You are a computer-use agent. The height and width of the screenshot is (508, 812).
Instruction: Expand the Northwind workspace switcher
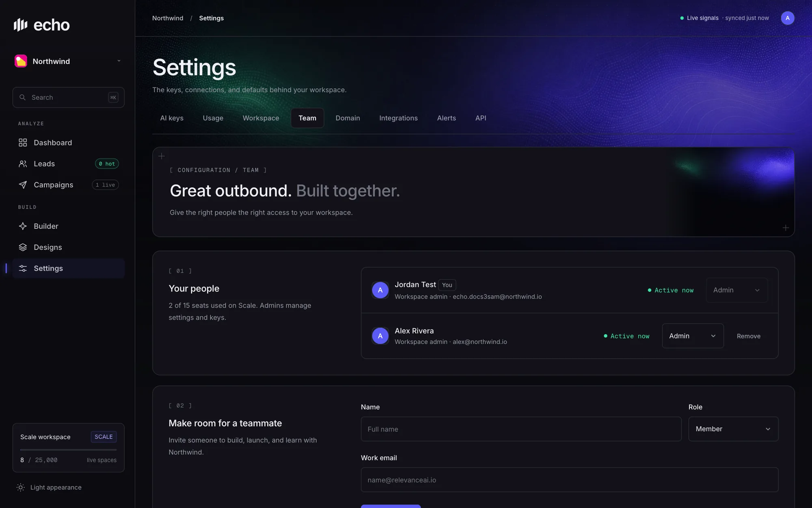pos(68,61)
